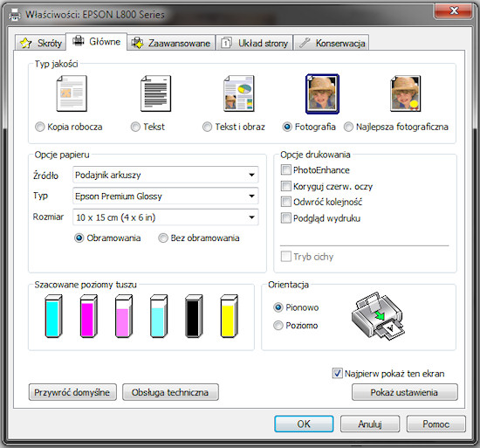
Task: Click the printer orientation preview image
Action: click(378, 316)
